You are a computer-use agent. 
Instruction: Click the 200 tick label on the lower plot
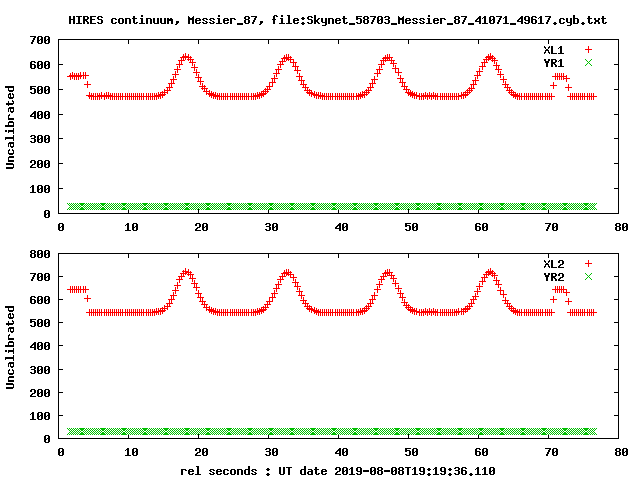[40, 393]
